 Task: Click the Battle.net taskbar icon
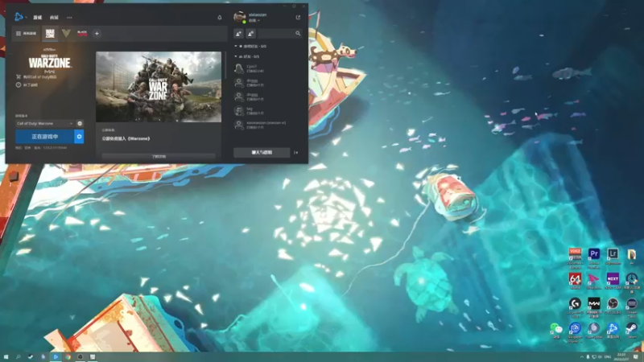(x=56, y=357)
